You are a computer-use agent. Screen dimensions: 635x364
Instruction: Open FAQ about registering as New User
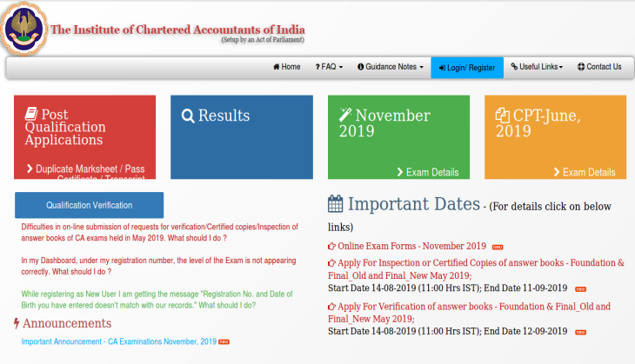pyautogui.click(x=157, y=300)
